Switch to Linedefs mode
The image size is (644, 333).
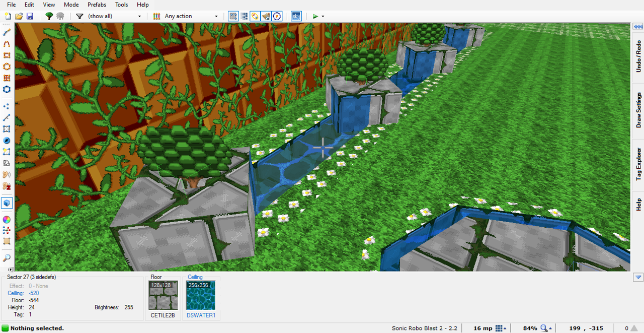pyautogui.click(x=7, y=117)
